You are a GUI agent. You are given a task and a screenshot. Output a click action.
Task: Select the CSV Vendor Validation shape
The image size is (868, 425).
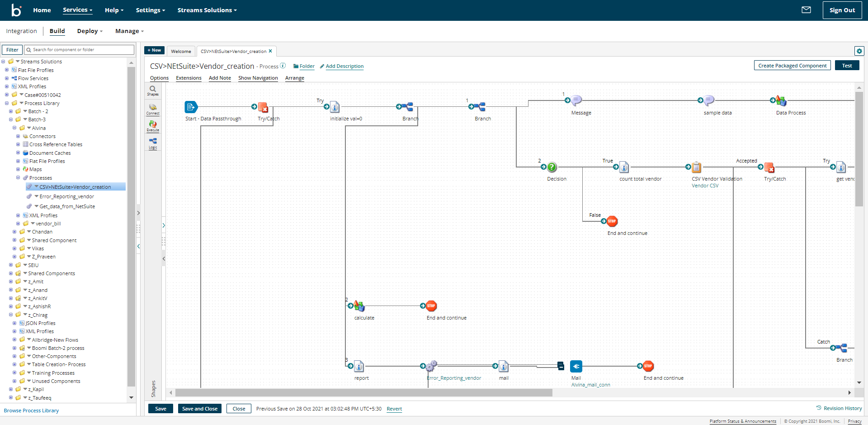pyautogui.click(x=697, y=167)
